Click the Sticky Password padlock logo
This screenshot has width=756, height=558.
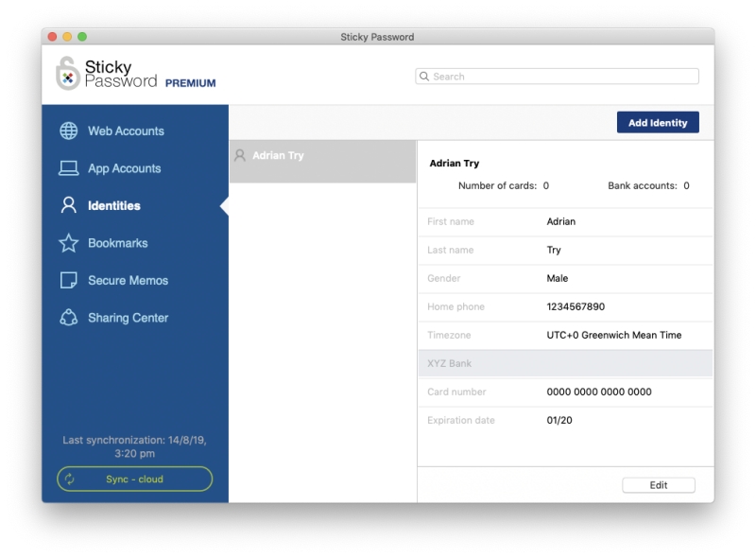[67, 74]
